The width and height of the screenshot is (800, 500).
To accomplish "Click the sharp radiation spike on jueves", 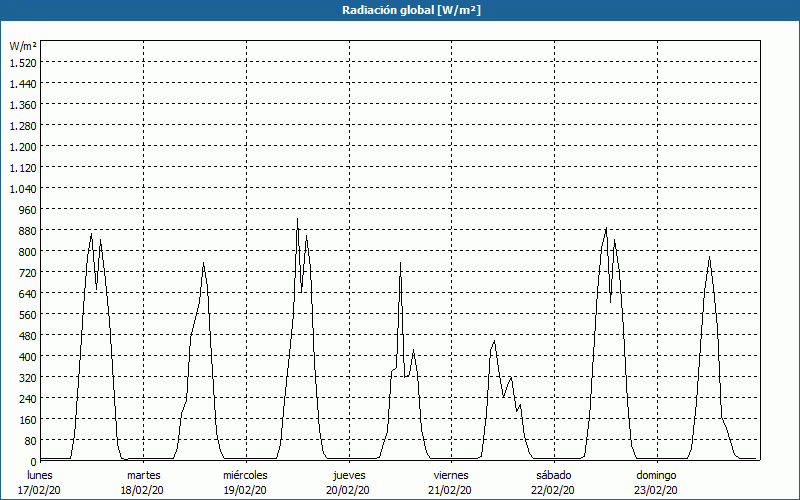I will click(401, 263).
